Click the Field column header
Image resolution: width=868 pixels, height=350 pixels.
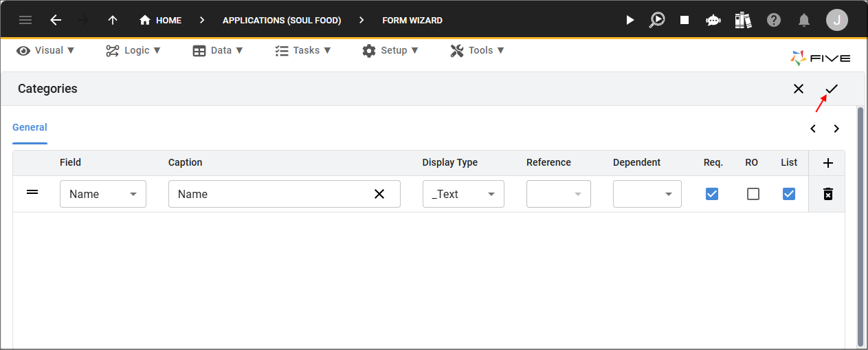[x=70, y=163]
